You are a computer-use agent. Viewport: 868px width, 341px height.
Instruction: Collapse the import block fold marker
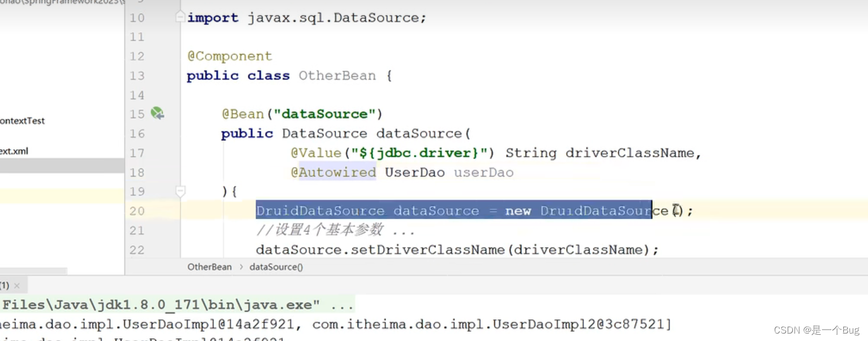click(180, 17)
